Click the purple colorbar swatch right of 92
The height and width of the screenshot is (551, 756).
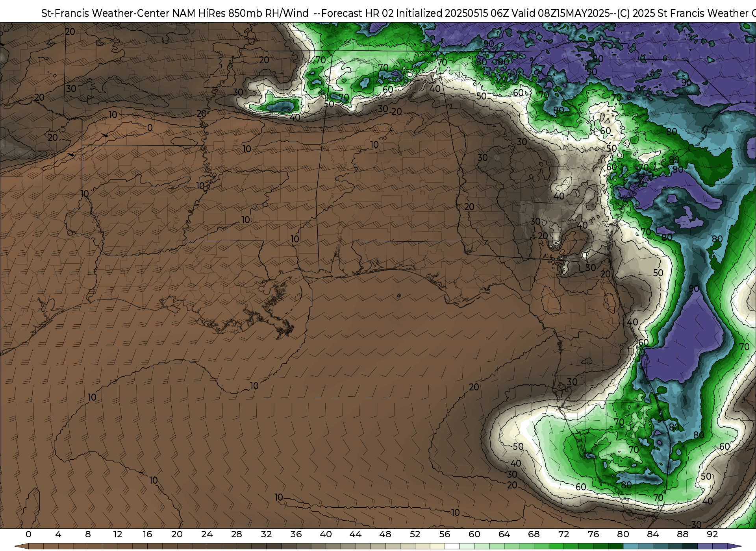click(720, 547)
